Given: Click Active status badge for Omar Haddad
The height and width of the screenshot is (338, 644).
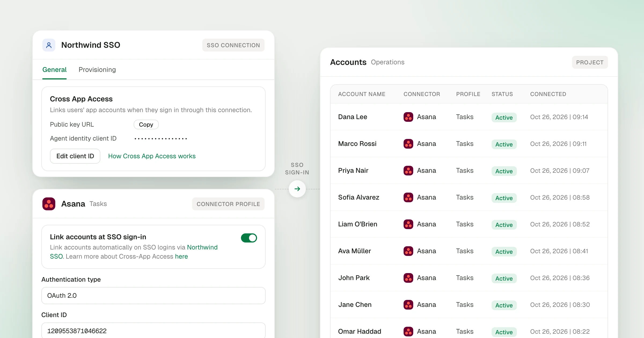Looking at the screenshot, I should [x=504, y=332].
